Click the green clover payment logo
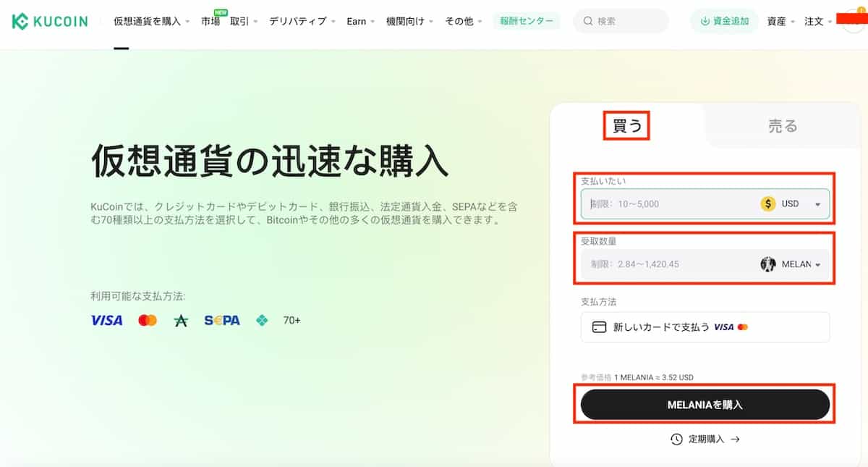This screenshot has width=868, height=467. pos(262,320)
